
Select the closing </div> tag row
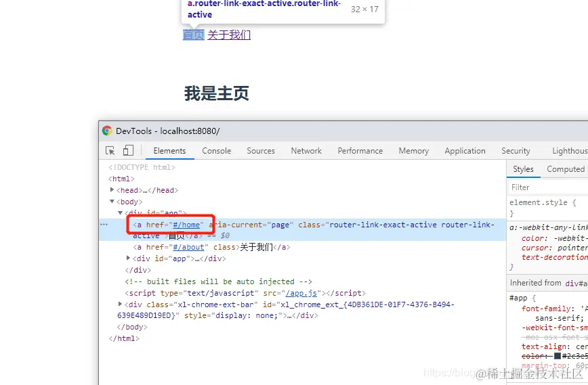point(138,270)
